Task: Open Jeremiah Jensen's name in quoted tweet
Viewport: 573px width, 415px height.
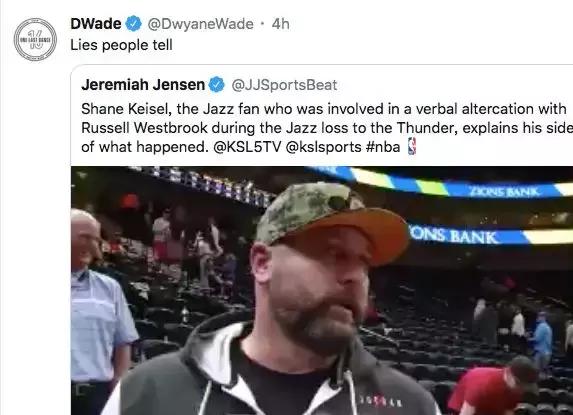Action: [143, 85]
